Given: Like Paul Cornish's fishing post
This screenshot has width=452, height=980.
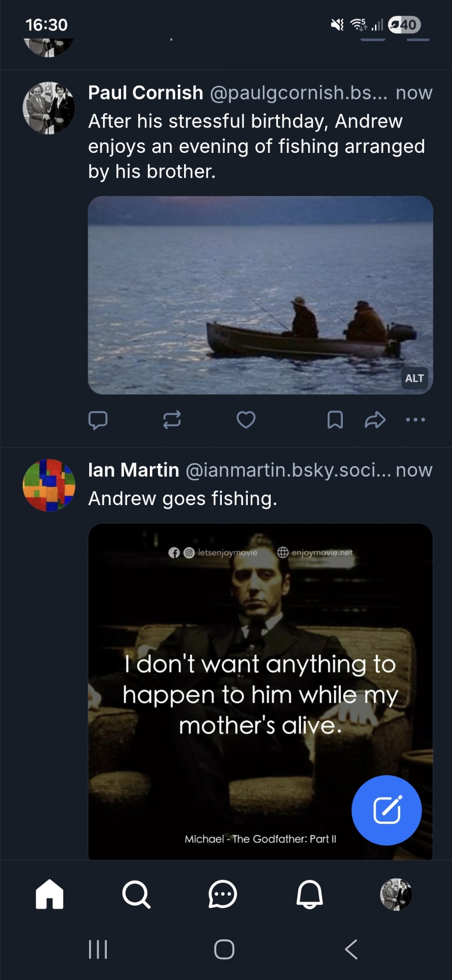Looking at the screenshot, I should 246,420.
